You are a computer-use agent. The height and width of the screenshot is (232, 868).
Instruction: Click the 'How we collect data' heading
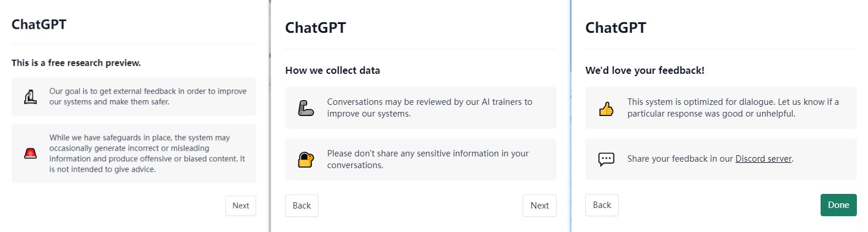coord(332,70)
